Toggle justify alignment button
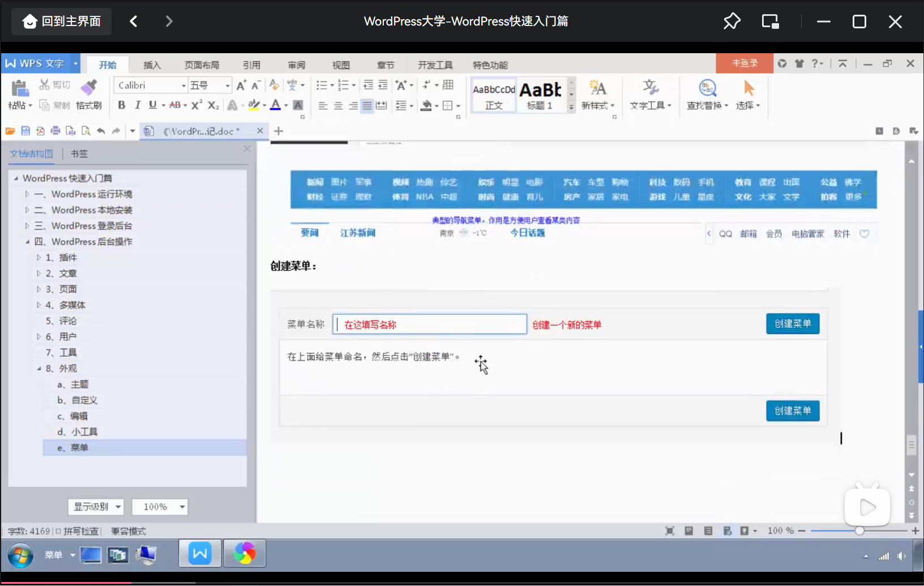The width and height of the screenshot is (924, 586). point(367,105)
